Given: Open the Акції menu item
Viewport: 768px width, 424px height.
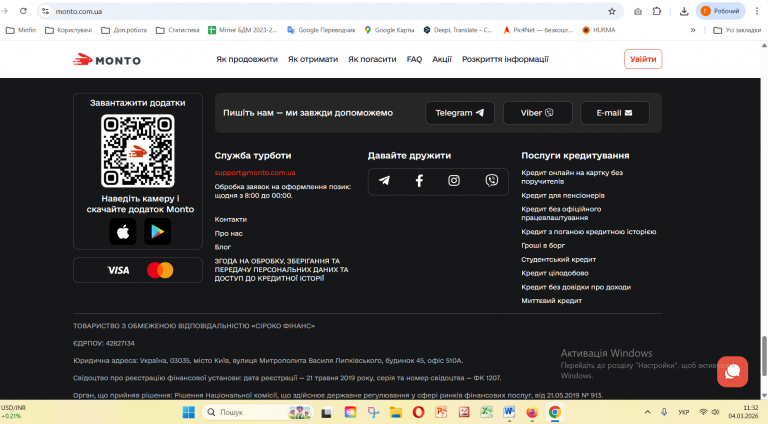Looking at the screenshot, I should tap(442, 59).
